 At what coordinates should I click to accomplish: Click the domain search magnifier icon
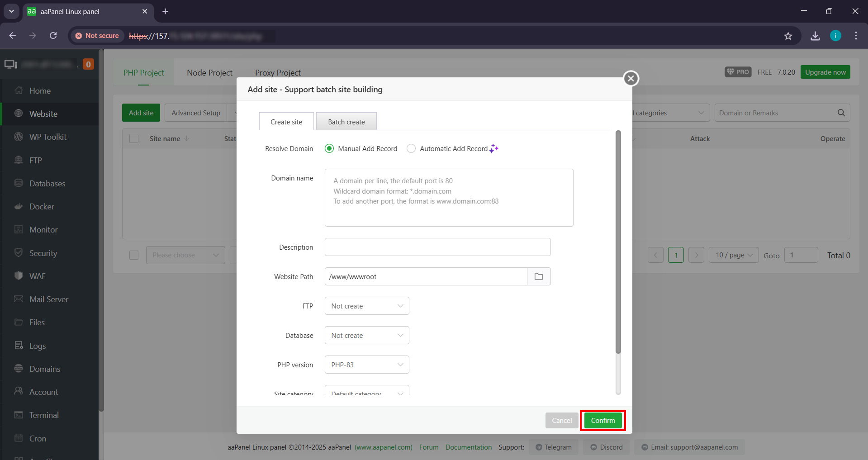point(841,113)
